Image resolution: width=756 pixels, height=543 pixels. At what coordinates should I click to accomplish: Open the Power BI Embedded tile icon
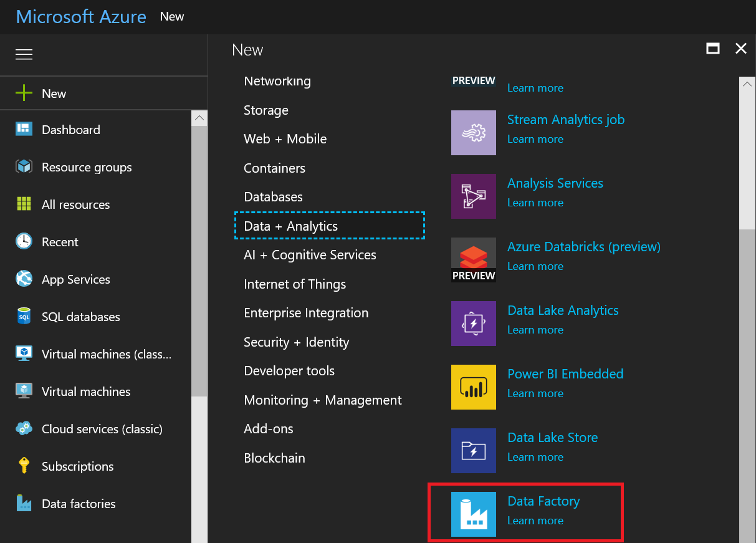click(474, 387)
